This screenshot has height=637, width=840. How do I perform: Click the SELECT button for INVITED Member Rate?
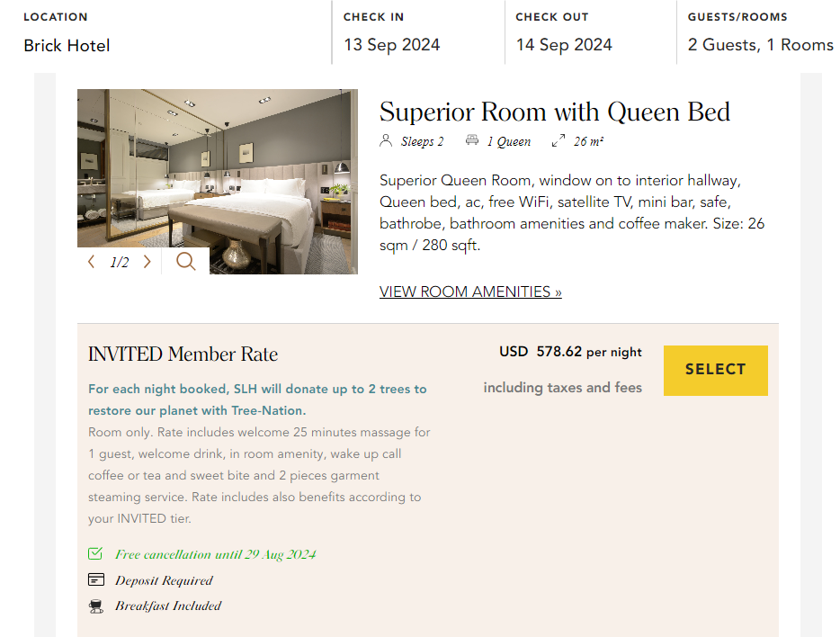point(715,370)
